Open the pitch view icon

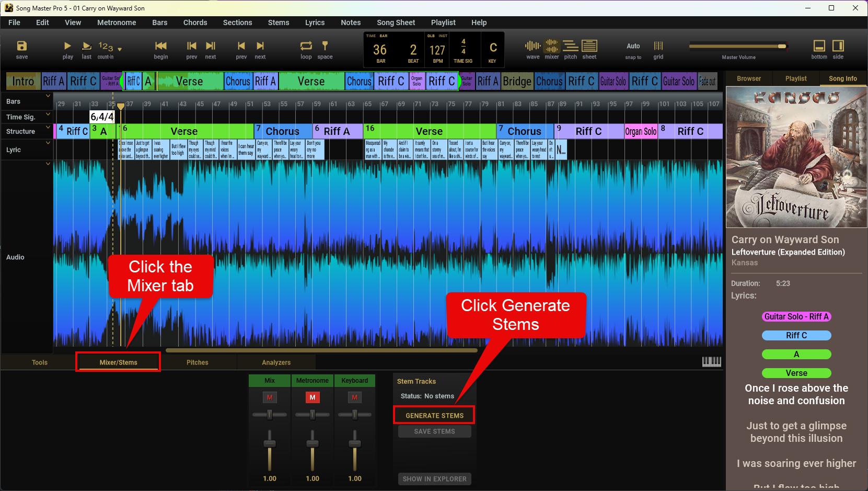(571, 46)
